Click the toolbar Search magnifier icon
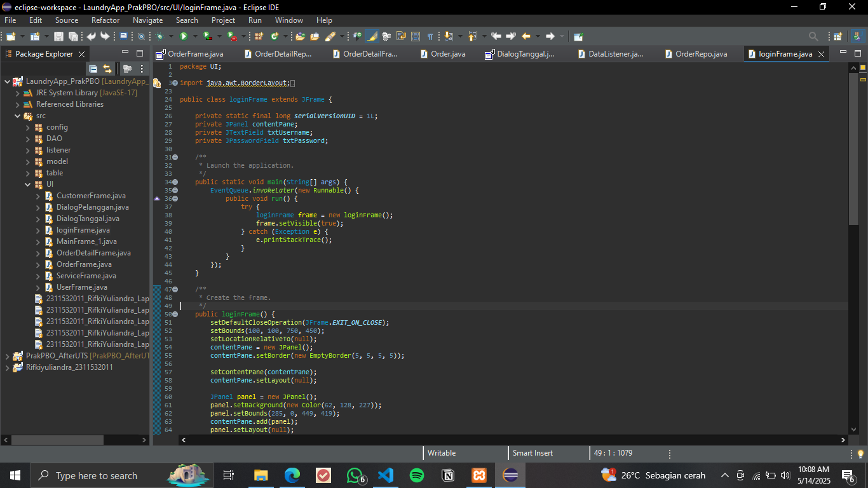 point(813,37)
